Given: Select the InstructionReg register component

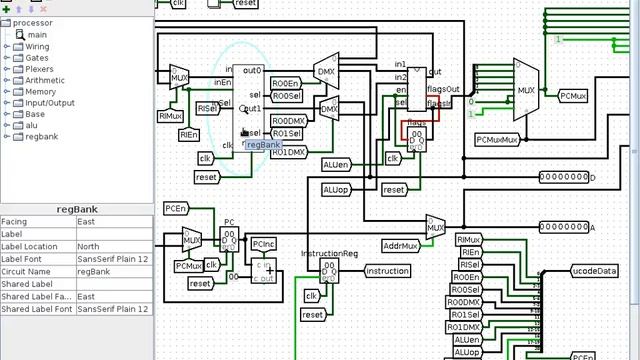Looking at the screenshot, I should point(329,271).
